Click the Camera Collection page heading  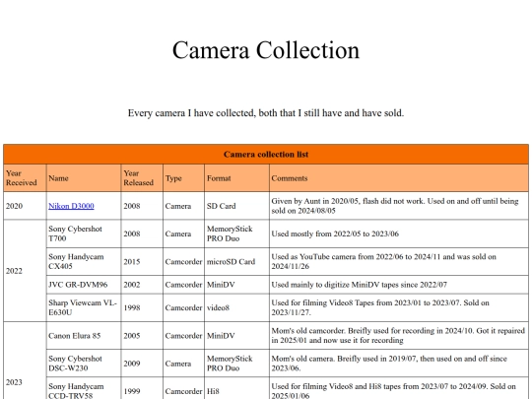coord(266,50)
